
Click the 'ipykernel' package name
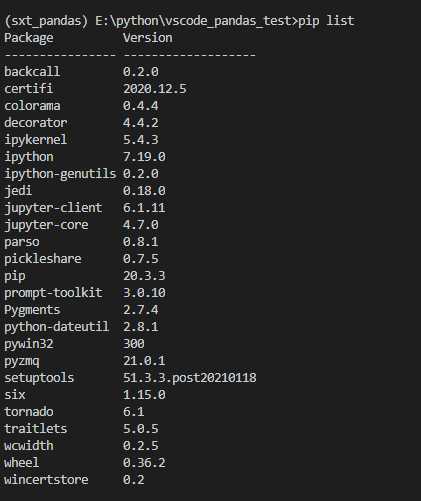pyautogui.click(x=36, y=140)
